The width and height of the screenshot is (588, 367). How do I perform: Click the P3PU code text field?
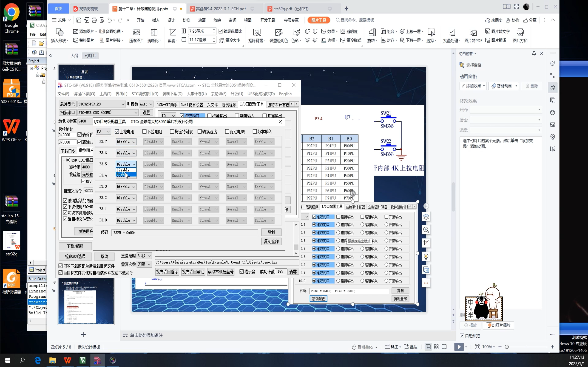(x=185, y=233)
